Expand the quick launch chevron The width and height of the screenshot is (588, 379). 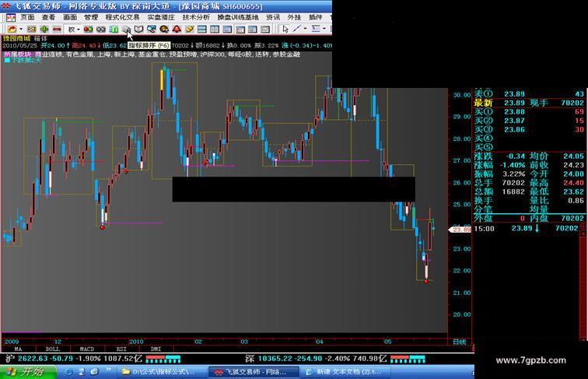pyautogui.click(x=108, y=370)
